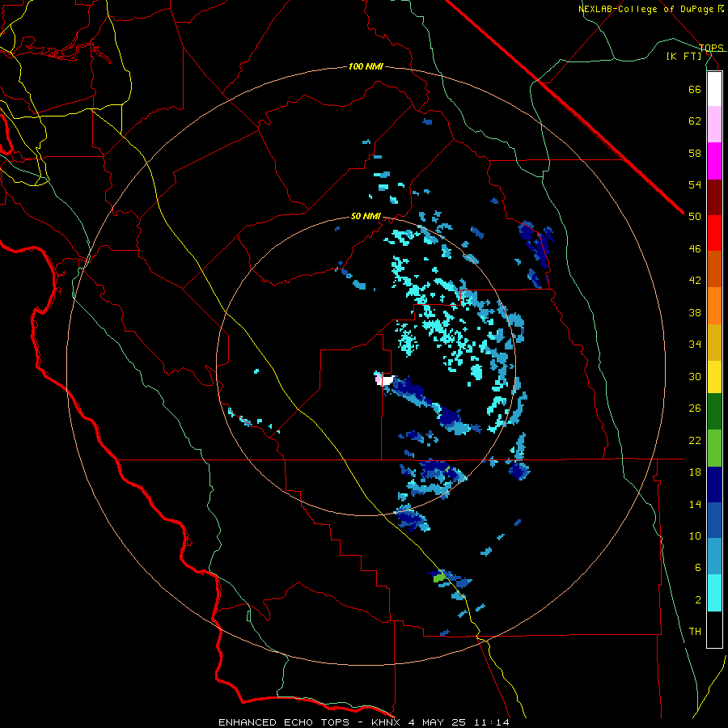728x728 pixels.
Task: Click the '30' legend value
Action: [x=695, y=376]
